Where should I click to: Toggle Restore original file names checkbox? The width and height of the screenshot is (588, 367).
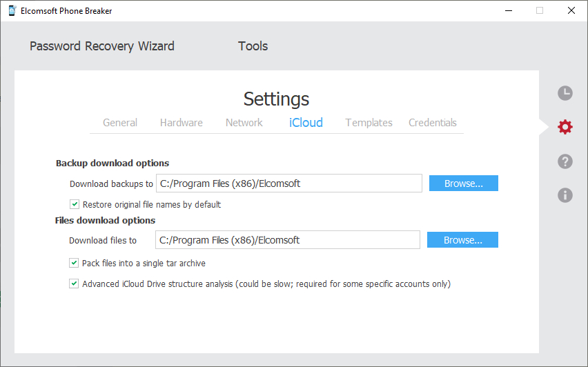click(x=75, y=204)
